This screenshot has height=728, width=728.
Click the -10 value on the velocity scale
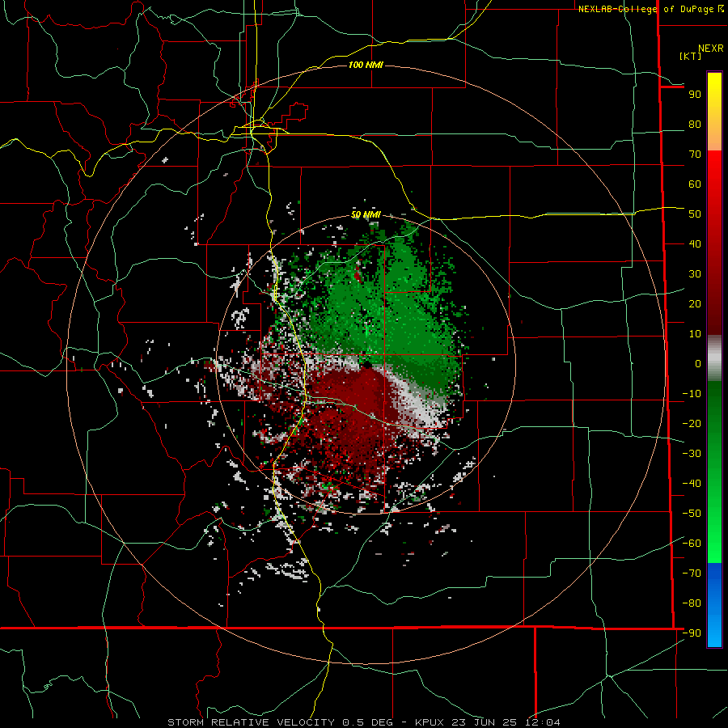[x=692, y=394]
